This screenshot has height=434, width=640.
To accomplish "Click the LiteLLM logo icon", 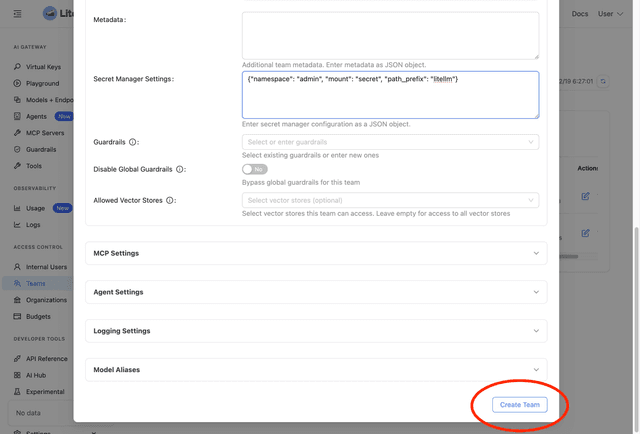I will pyautogui.click(x=50, y=13).
